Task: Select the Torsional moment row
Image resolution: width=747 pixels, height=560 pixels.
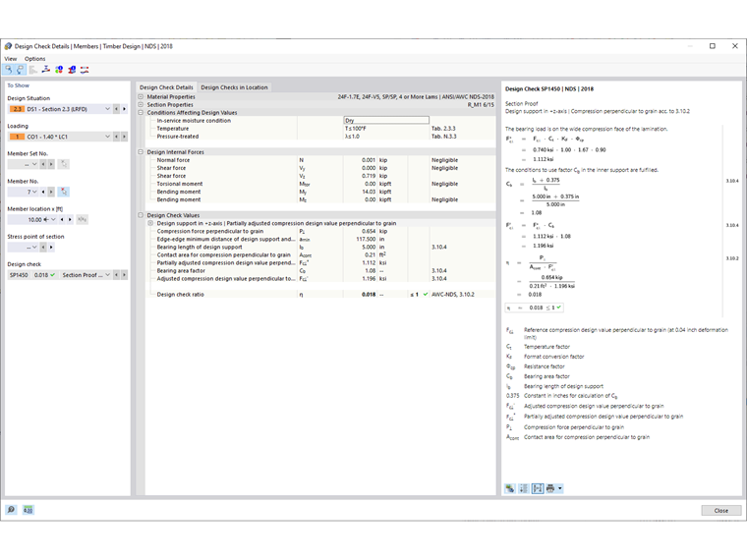Action: coord(320,184)
